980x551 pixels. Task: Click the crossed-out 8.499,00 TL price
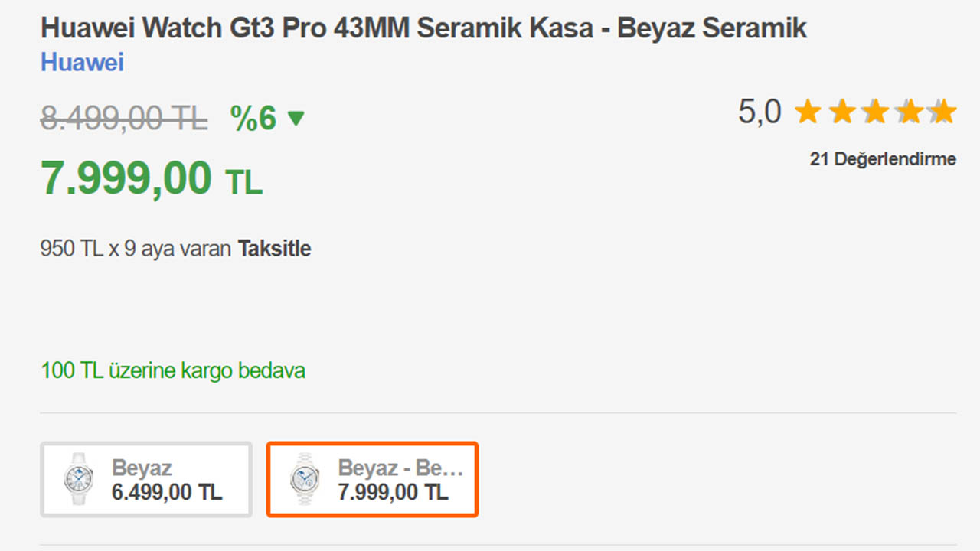[x=124, y=119]
